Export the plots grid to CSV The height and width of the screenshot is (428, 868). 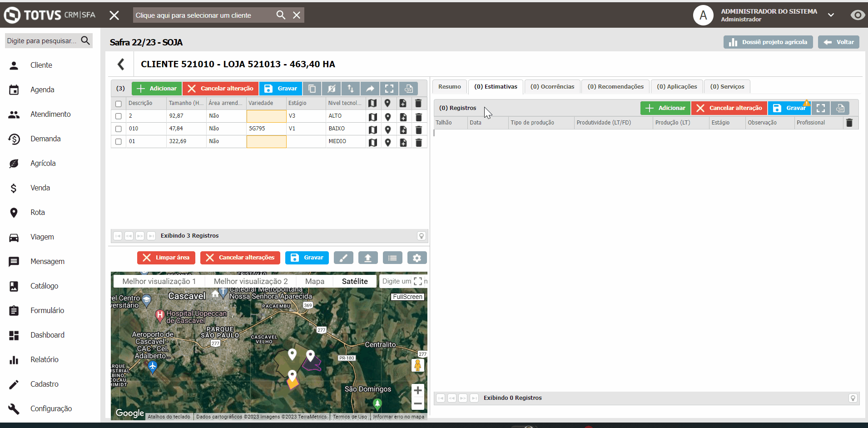pos(409,89)
